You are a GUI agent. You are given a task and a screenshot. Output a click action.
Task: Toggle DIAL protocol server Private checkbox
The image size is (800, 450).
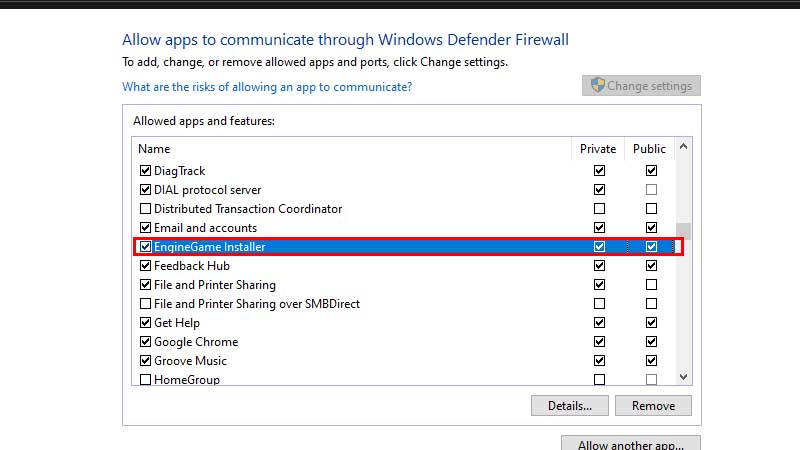[x=599, y=190]
